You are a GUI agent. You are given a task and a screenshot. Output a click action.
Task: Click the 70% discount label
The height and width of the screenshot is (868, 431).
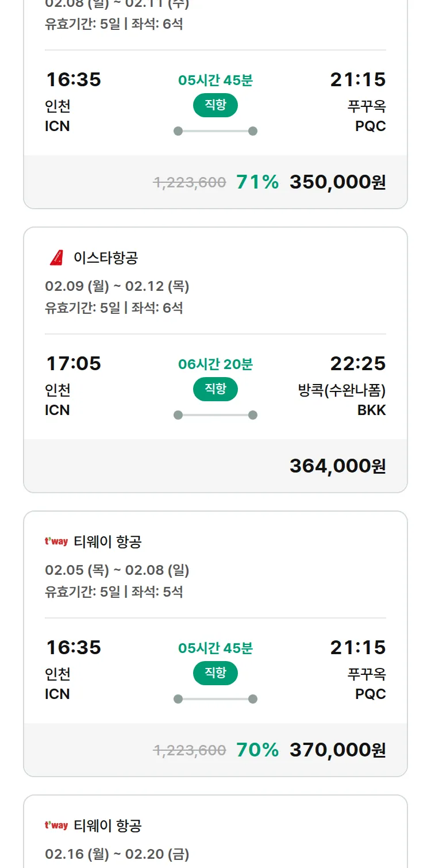click(x=257, y=750)
